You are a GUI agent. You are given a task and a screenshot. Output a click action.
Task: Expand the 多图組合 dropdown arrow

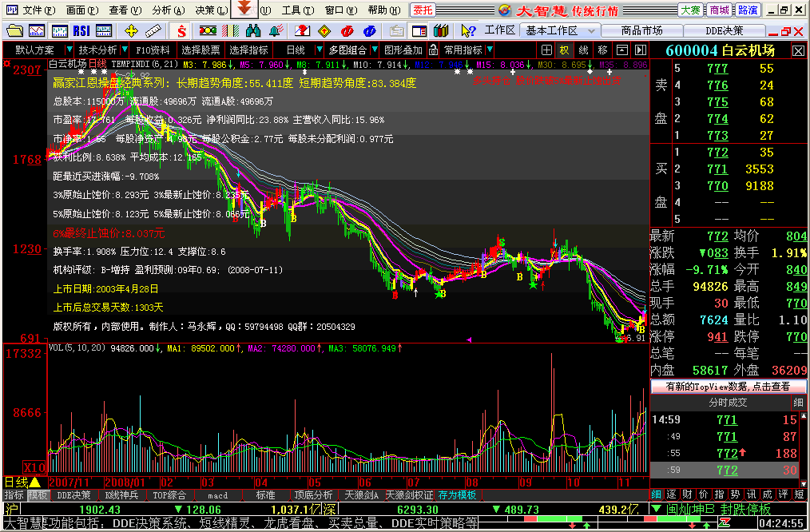374,50
